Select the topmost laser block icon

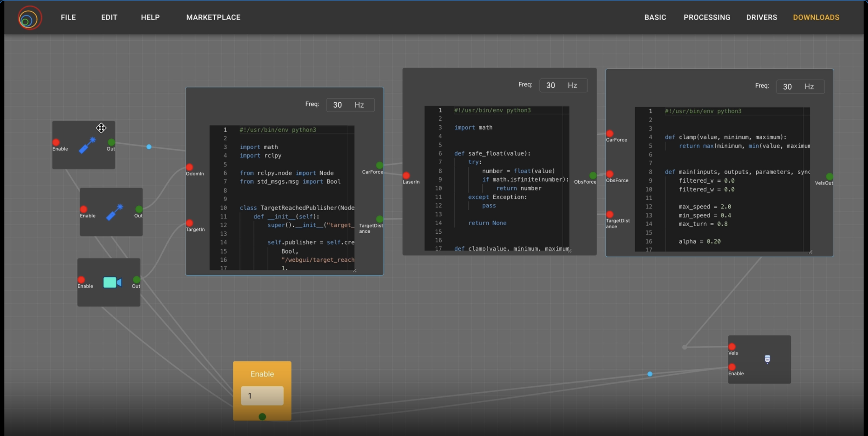(x=87, y=145)
